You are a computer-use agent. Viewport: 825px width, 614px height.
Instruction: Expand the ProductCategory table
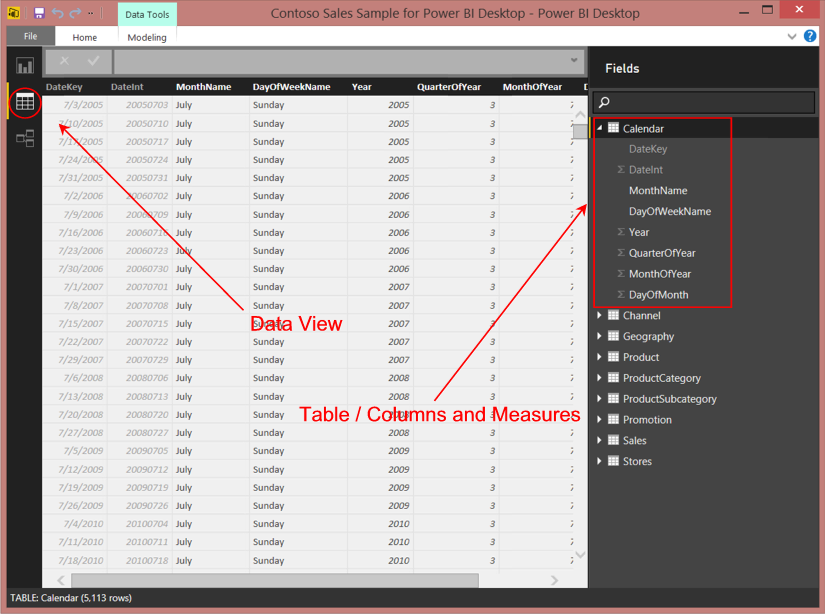(599, 377)
